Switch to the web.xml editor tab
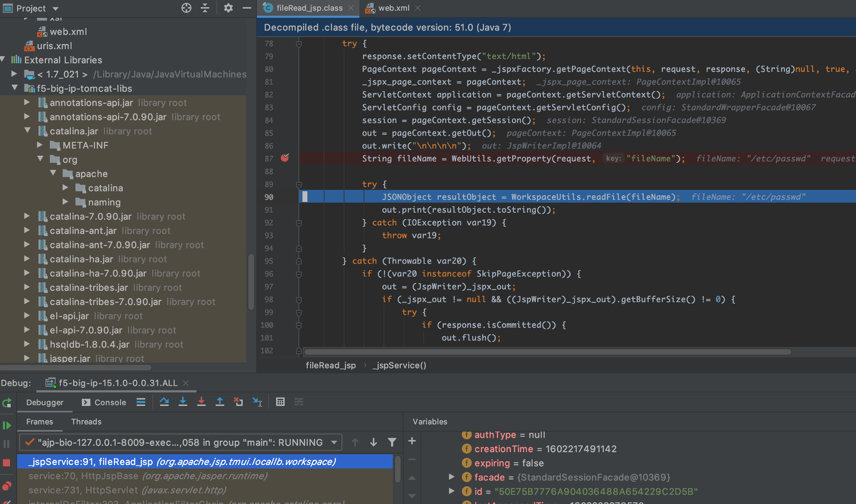 point(393,8)
